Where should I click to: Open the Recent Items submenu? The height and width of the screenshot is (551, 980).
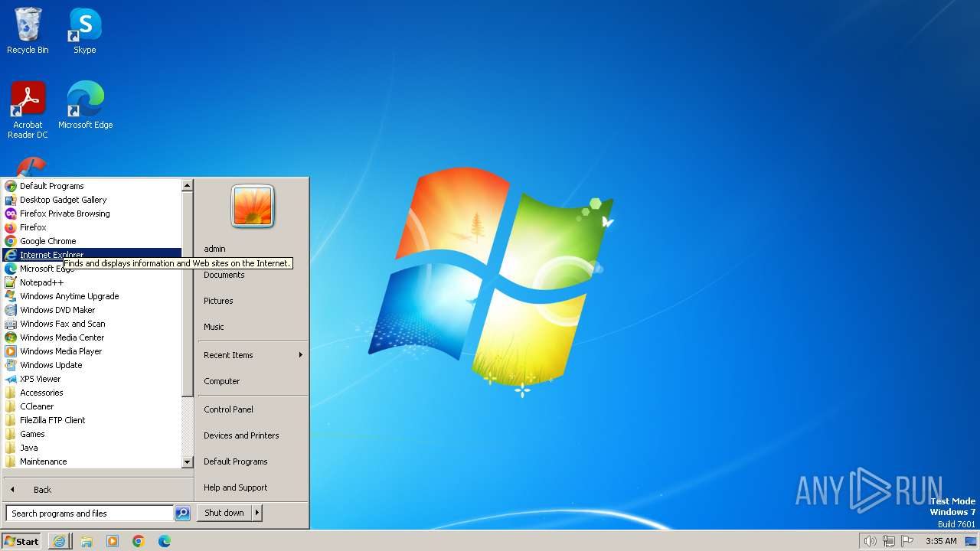click(x=253, y=355)
